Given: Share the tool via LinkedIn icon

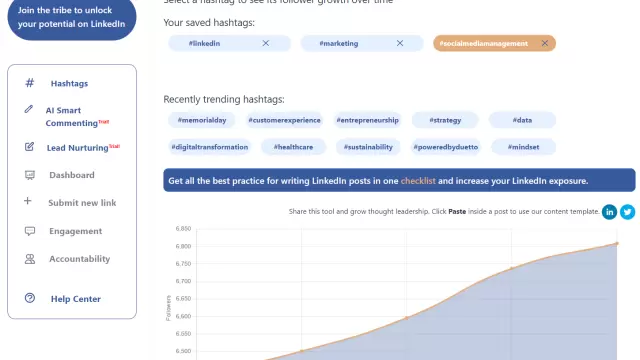Looking at the screenshot, I should [x=609, y=212].
